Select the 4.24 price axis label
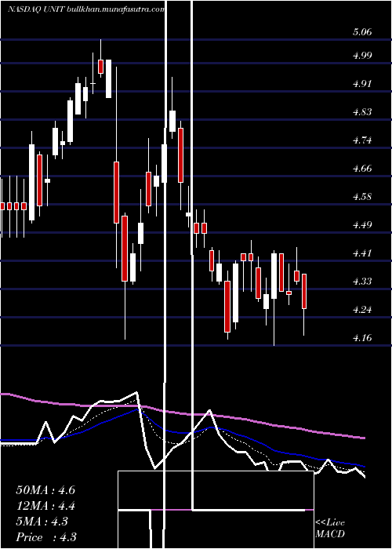The width and height of the screenshot is (392, 549). pyautogui.click(x=362, y=310)
